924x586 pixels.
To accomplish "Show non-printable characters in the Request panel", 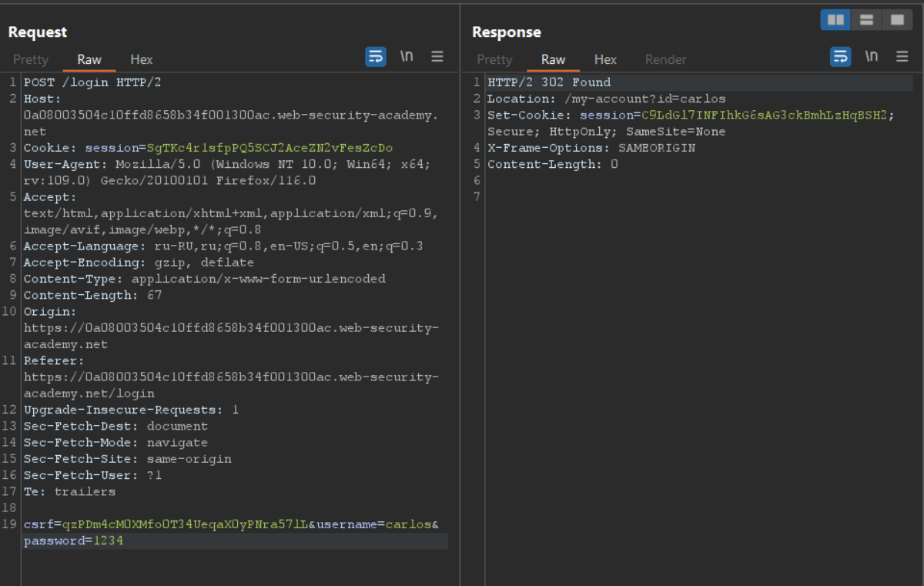I will (x=407, y=57).
